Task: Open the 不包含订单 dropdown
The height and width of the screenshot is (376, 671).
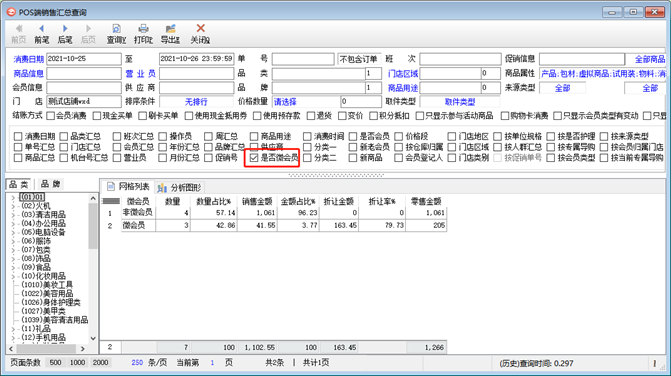Action: tap(359, 59)
